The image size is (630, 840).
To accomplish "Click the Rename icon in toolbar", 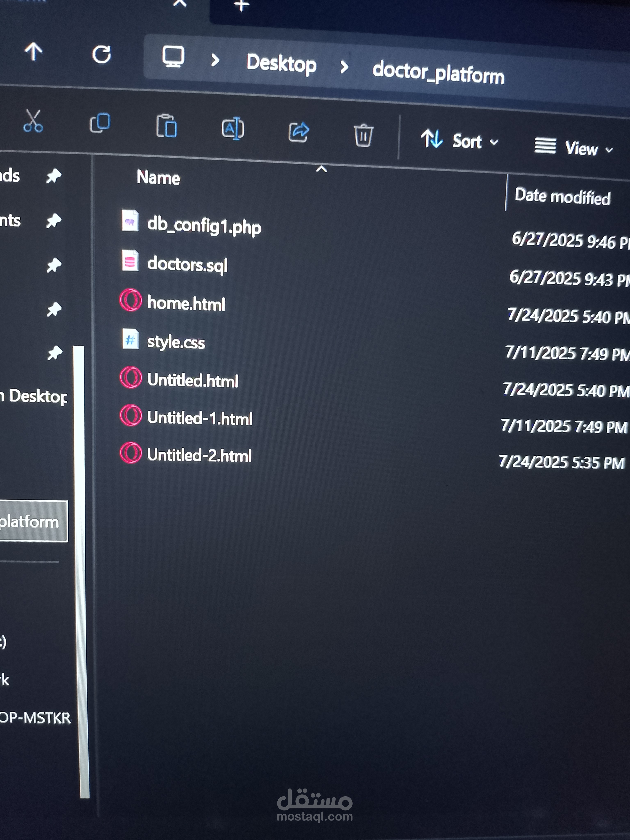I will coord(233,129).
